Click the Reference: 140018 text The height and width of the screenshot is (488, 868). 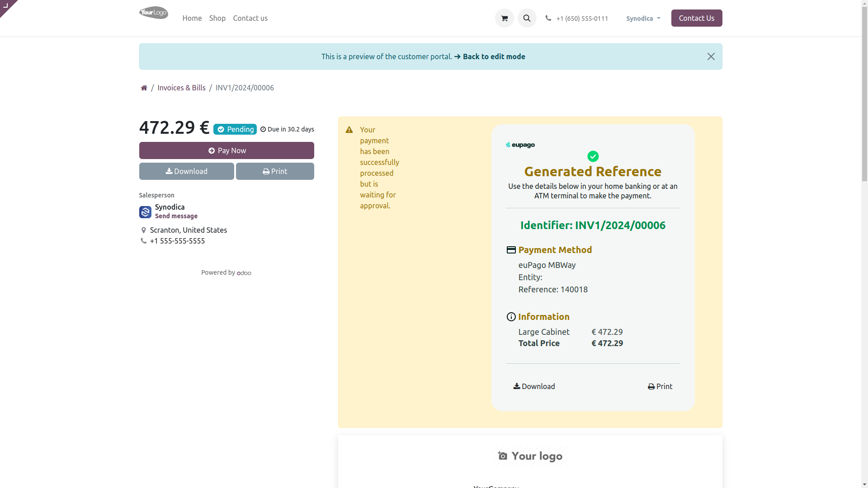click(553, 289)
